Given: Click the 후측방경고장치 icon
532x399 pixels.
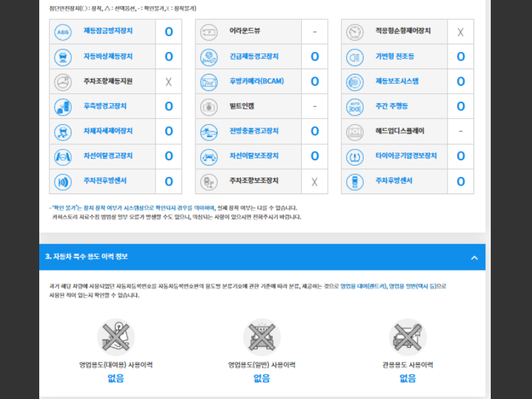Looking at the screenshot, I should (63, 106).
